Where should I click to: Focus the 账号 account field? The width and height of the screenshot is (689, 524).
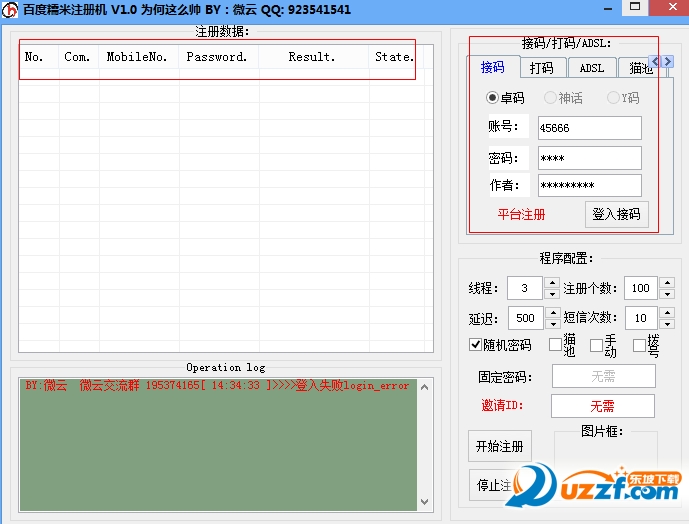pos(590,128)
